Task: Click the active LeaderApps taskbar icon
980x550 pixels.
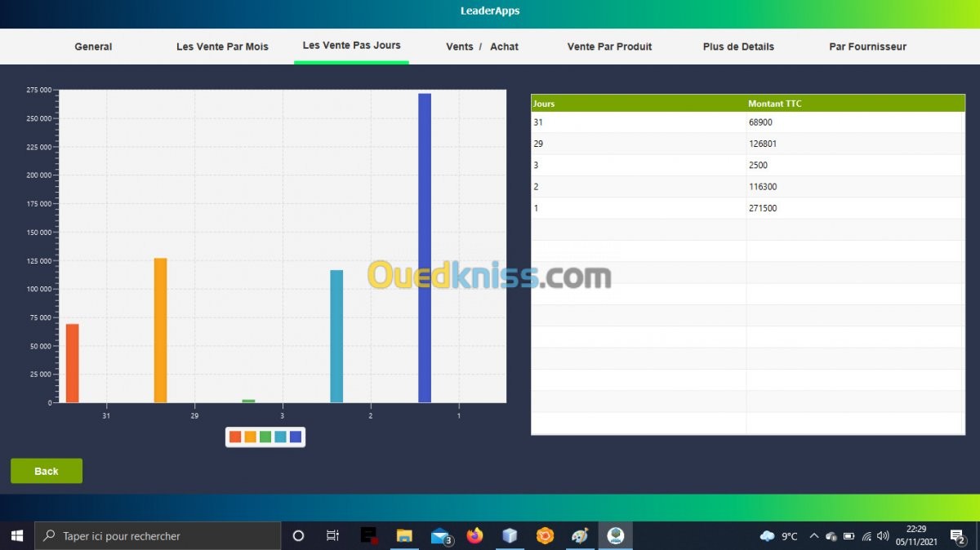Action: coord(616,536)
